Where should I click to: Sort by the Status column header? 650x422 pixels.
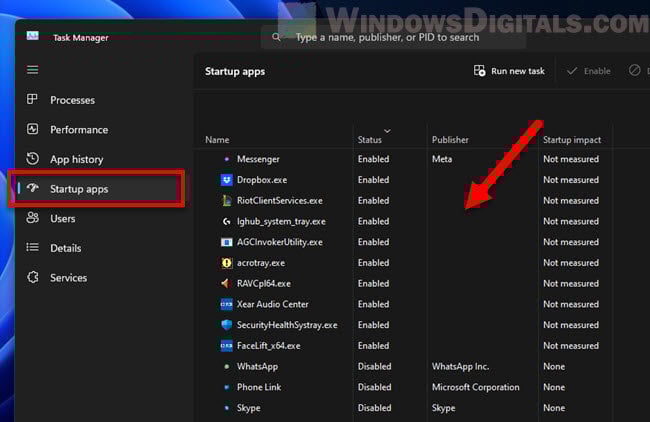tap(369, 140)
